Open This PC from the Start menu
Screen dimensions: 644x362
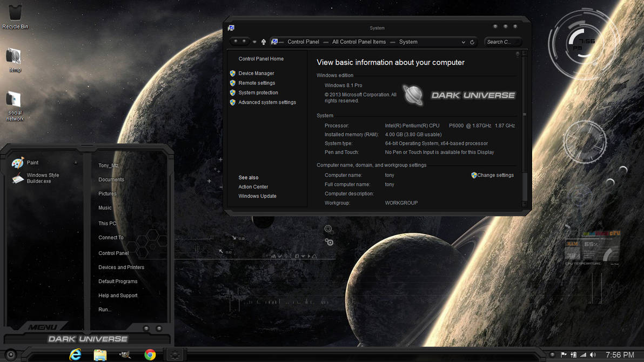(x=107, y=223)
